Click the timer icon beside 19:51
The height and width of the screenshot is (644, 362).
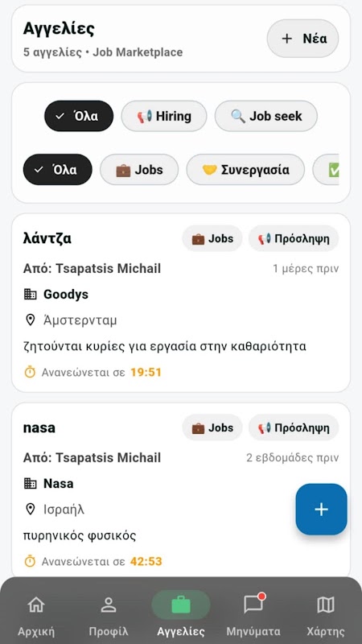tap(30, 372)
